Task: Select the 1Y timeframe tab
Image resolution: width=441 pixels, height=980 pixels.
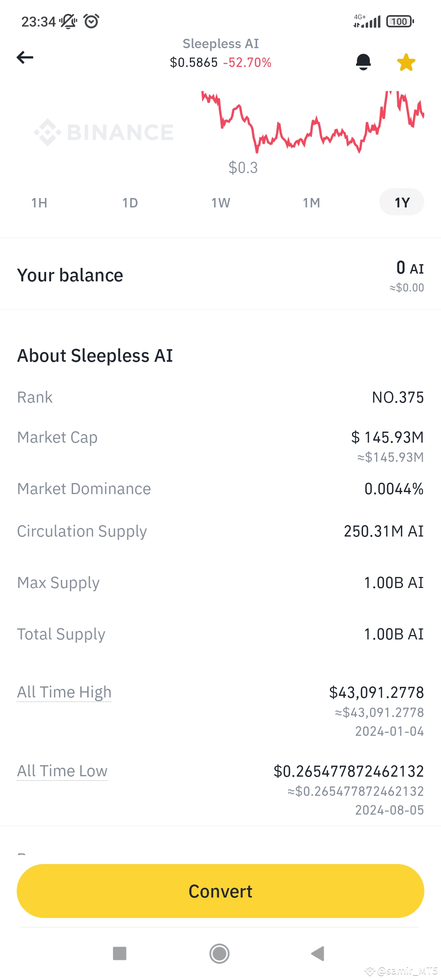Action: tap(402, 202)
